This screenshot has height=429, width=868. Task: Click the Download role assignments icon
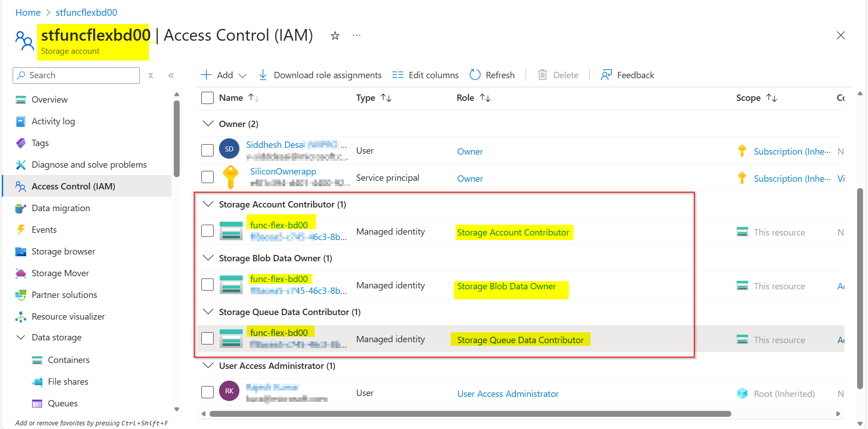point(262,75)
